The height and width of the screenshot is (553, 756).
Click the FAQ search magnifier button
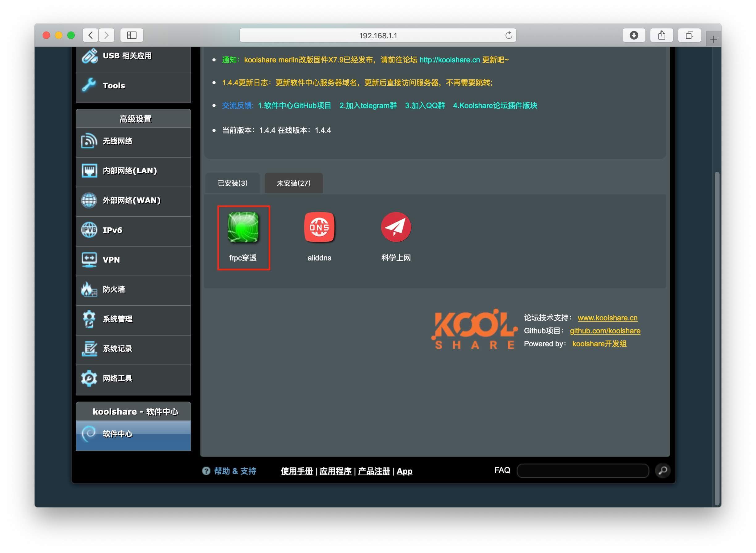point(663,471)
